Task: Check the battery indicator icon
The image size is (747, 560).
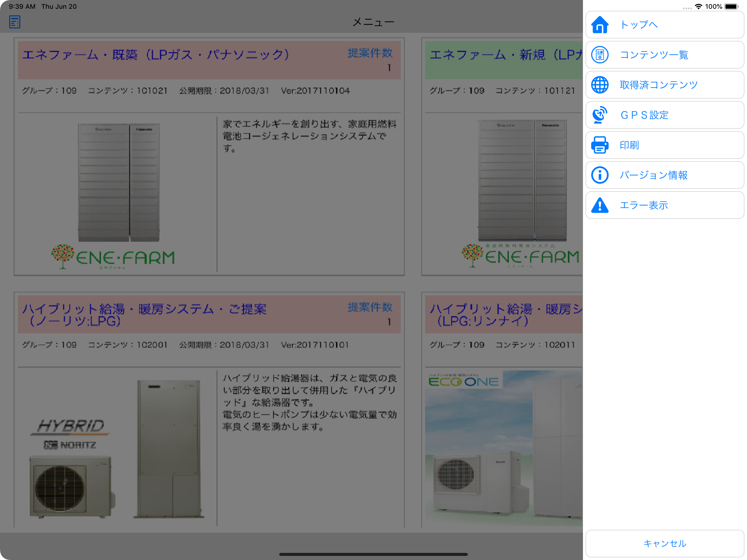Action: 731,6
